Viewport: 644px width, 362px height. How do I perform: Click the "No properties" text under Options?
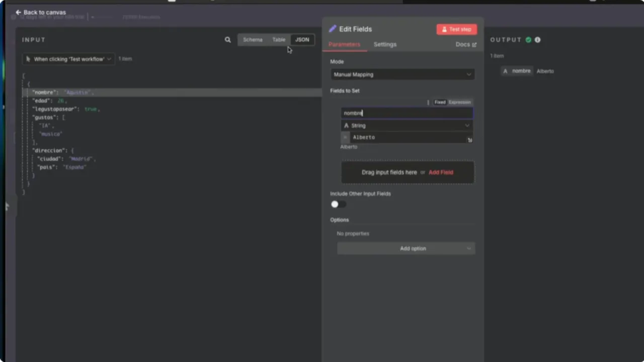click(x=353, y=233)
